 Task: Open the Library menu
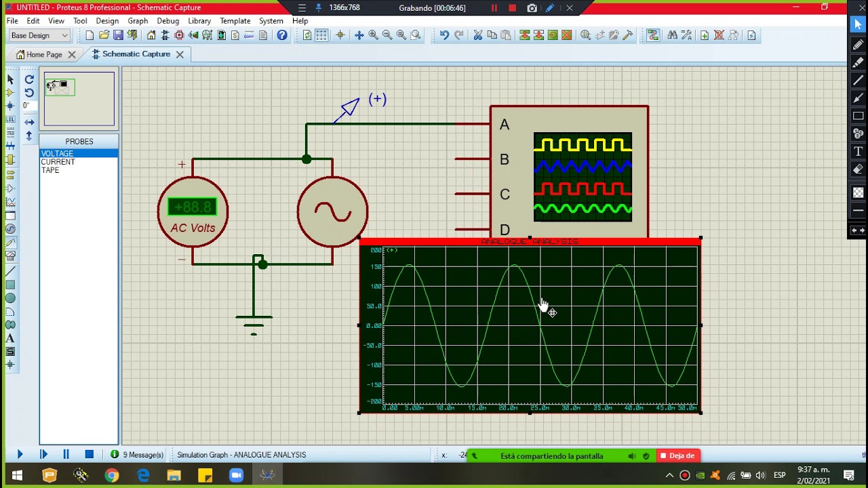199,21
